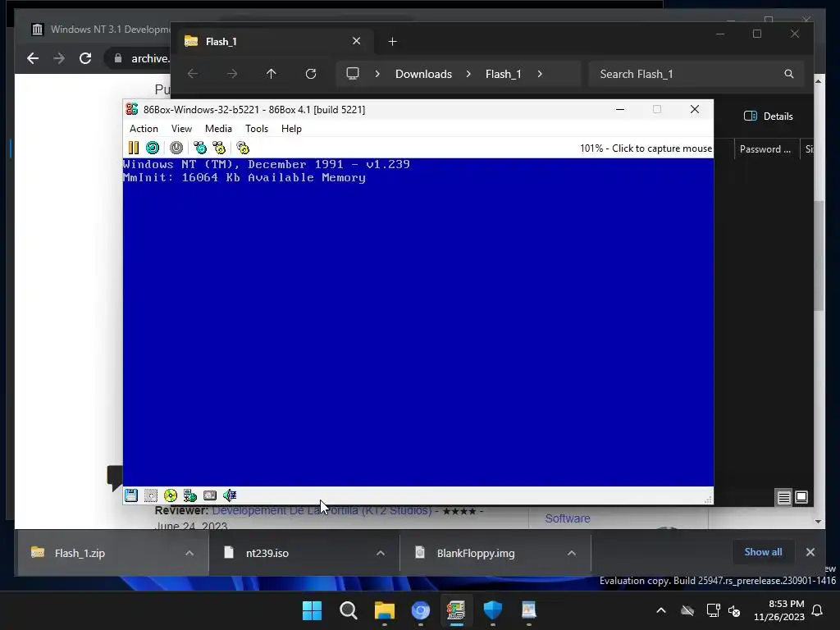Screen dimensions: 840x630
Task: Expand nt239.iso download options
Action: tap(381, 553)
